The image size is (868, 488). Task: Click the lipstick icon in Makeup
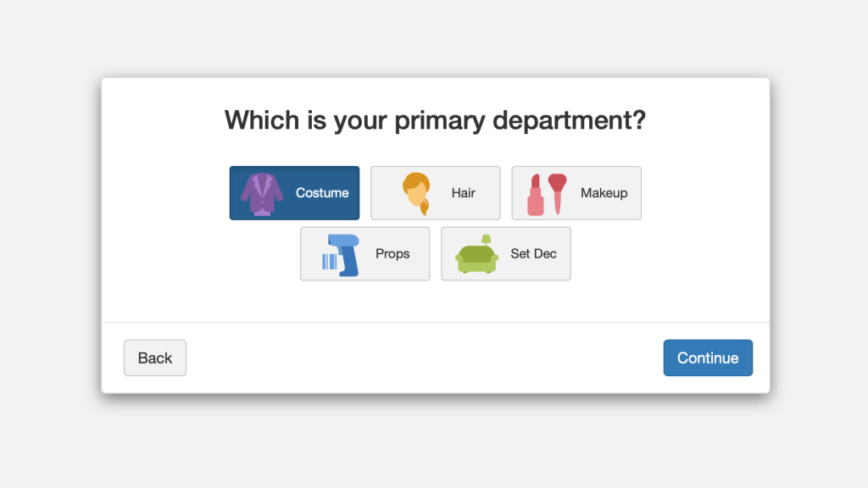tap(535, 197)
